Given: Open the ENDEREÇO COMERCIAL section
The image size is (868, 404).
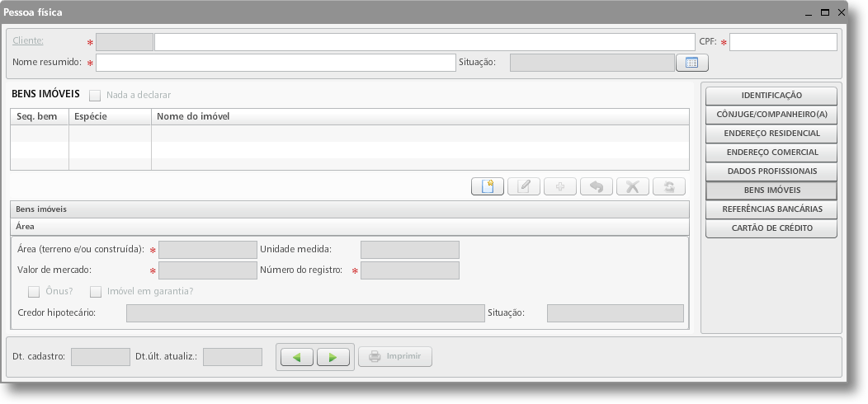Looking at the screenshot, I should coord(771,153).
